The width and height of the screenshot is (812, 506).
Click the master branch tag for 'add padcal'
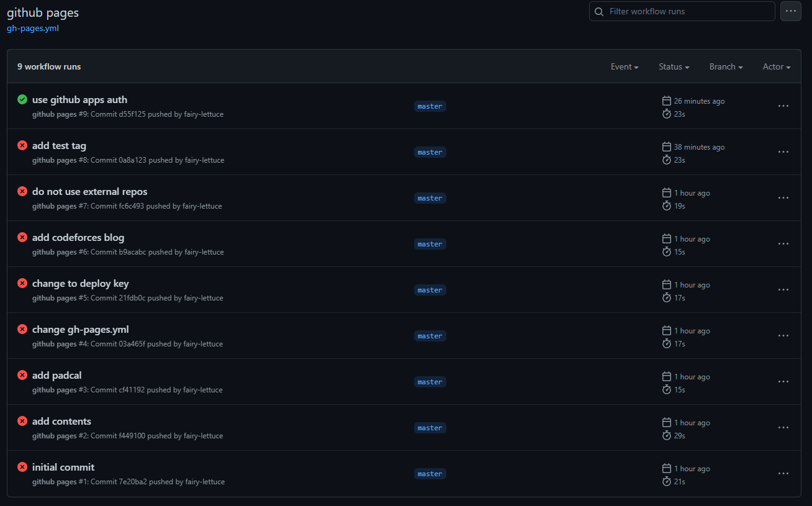[x=430, y=382]
